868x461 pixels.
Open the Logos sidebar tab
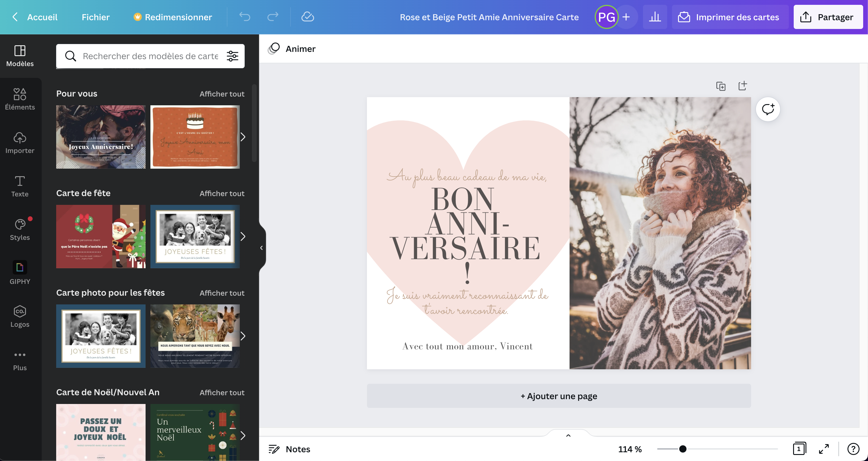(x=20, y=317)
